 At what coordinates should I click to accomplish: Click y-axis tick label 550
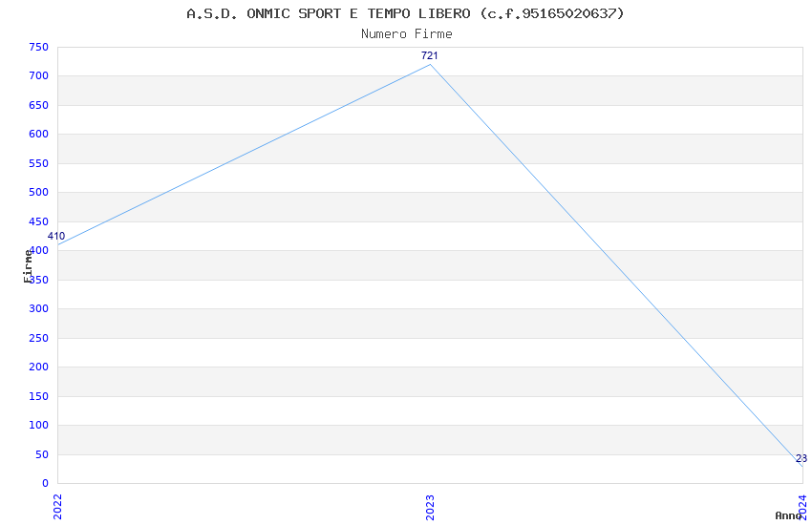click(39, 163)
